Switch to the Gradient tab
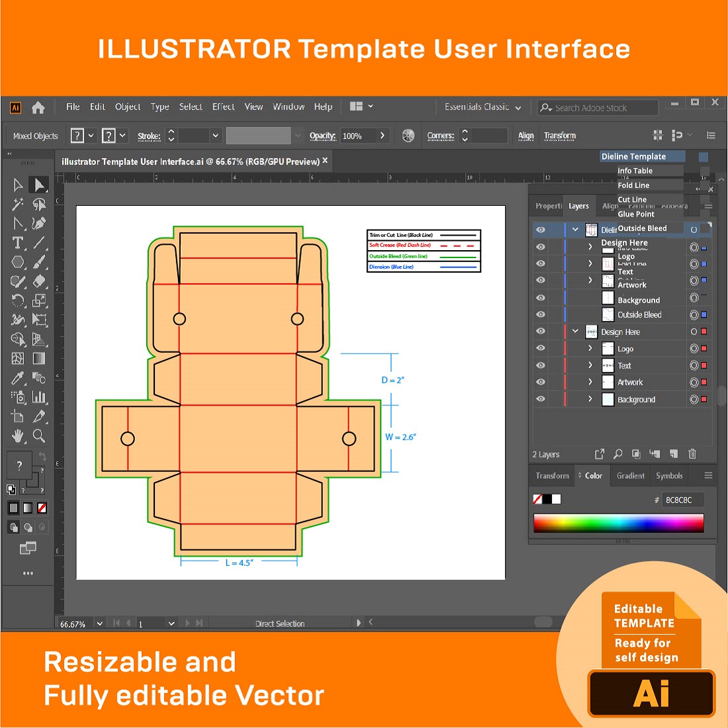Viewport: 728px width, 728px height. (x=630, y=476)
